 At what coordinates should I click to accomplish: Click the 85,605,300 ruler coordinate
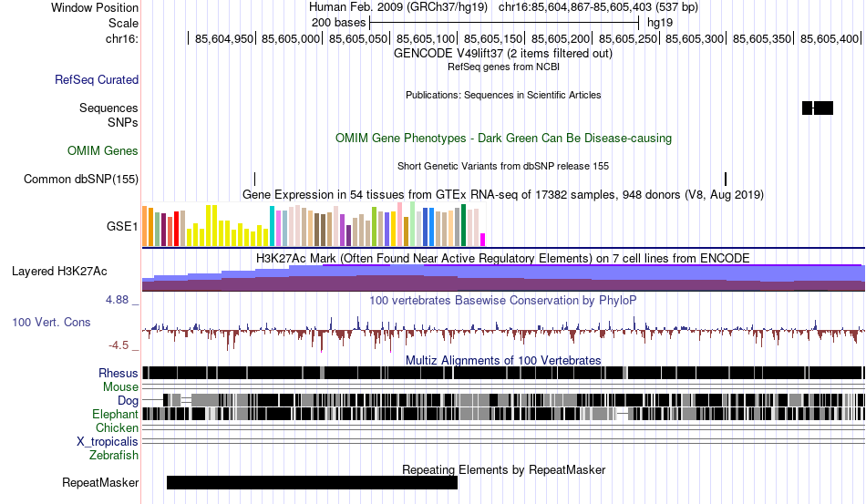[x=695, y=38]
